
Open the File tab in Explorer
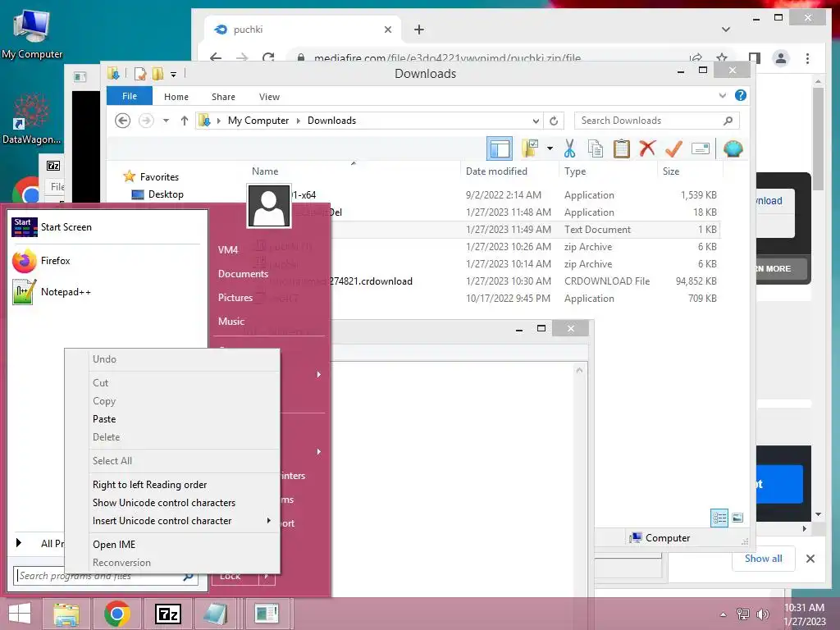[x=130, y=96]
